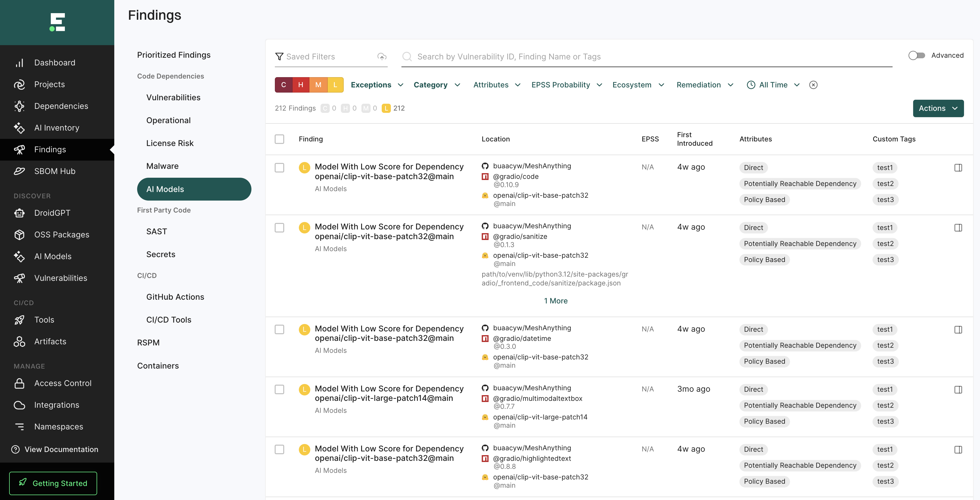Open the RSPM findings section
Image resolution: width=980 pixels, height=500 pixels.
pyautogui.click(x=148, y=343)
